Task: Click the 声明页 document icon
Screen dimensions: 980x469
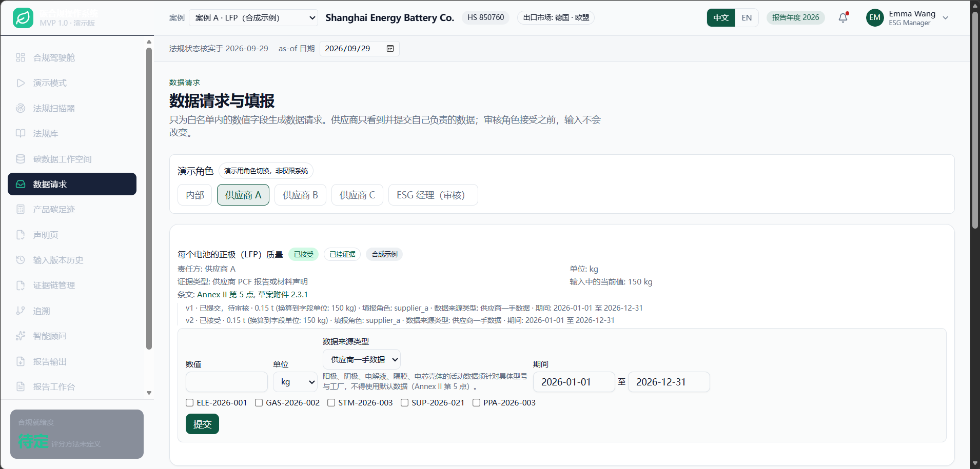Action: point(21,235)
